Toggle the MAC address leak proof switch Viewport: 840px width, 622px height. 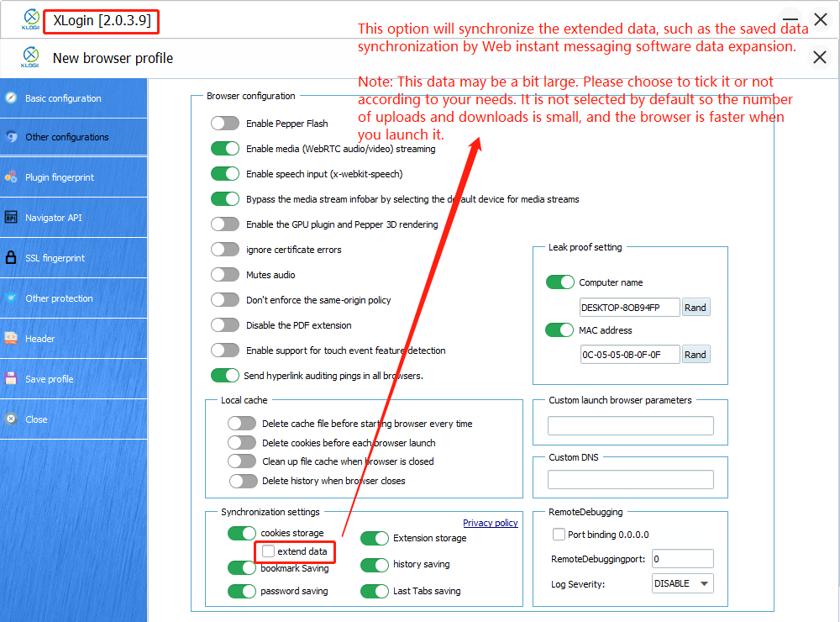click(559, 329)
